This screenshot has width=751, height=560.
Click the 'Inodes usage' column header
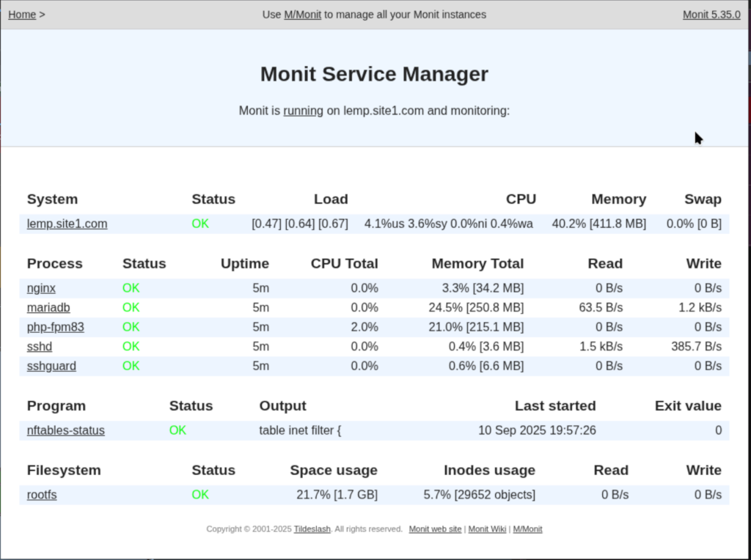[489, 471]
